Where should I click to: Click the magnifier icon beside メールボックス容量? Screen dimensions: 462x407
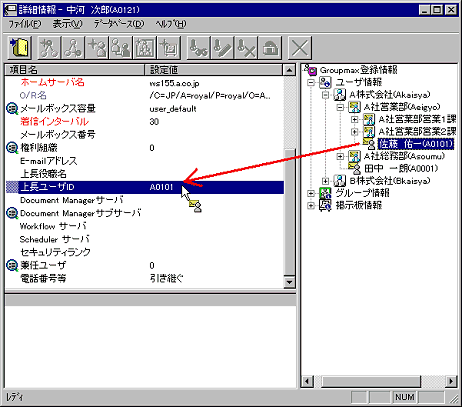pos(12,109)
